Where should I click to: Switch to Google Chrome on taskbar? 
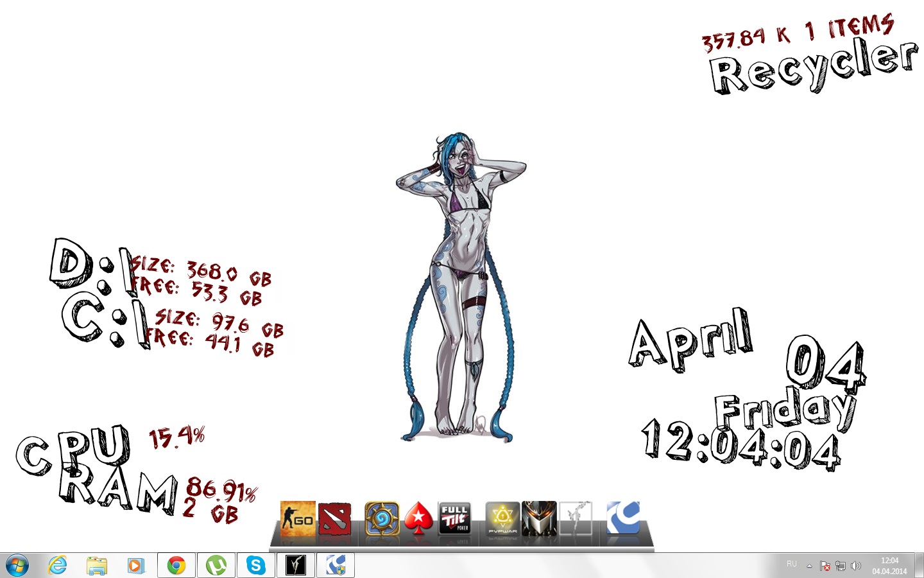[176, 566]
